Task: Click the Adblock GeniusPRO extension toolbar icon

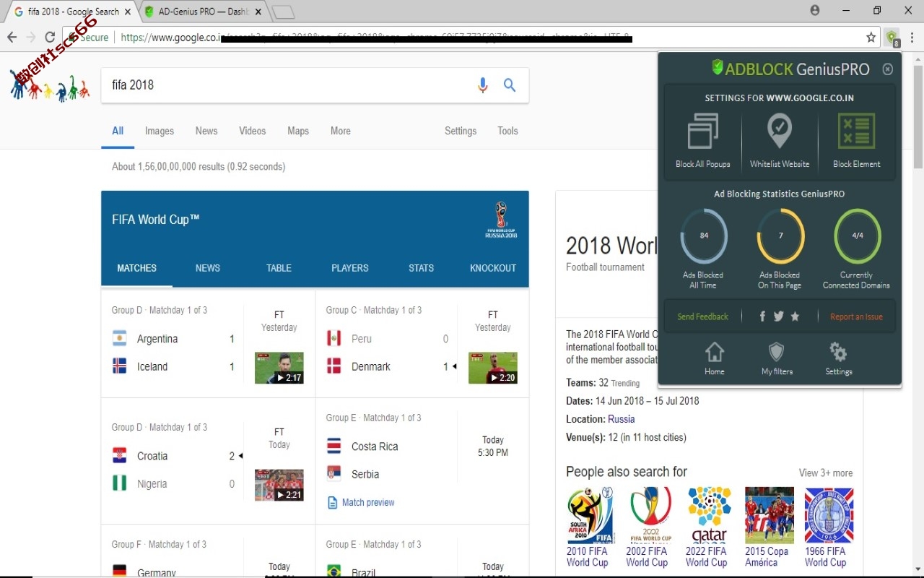Action: click(892, 38)
